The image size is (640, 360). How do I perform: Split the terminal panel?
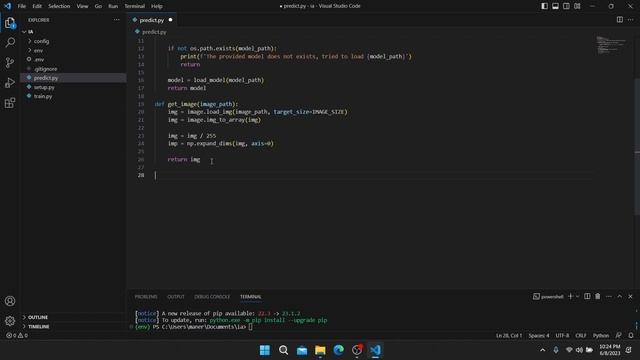tap(587, 296)
